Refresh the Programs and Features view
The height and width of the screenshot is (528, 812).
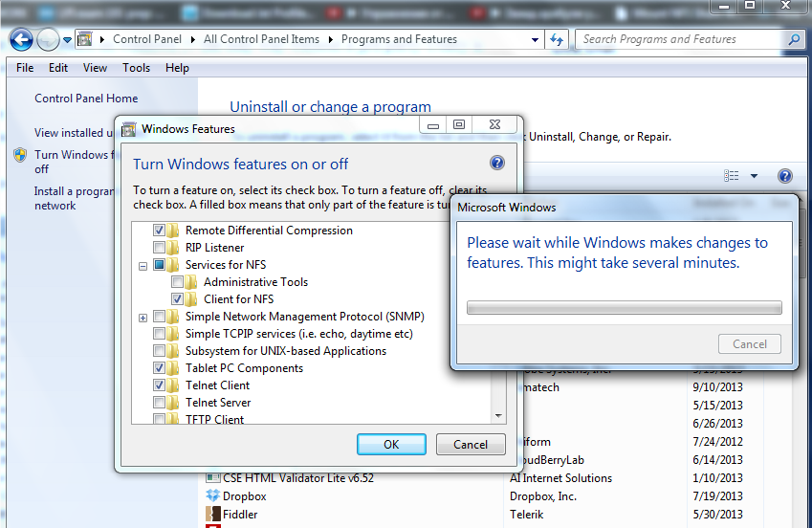click(557, 39)
